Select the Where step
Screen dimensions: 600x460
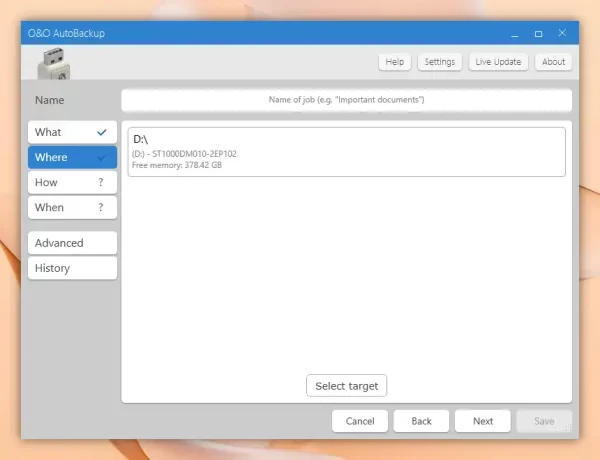pos(72,157)
